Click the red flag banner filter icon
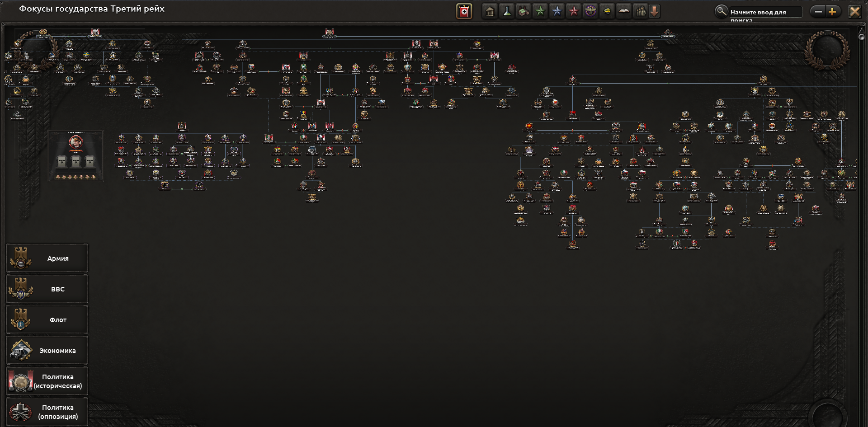Screen dimensions: 868x427 pos(464,11)
